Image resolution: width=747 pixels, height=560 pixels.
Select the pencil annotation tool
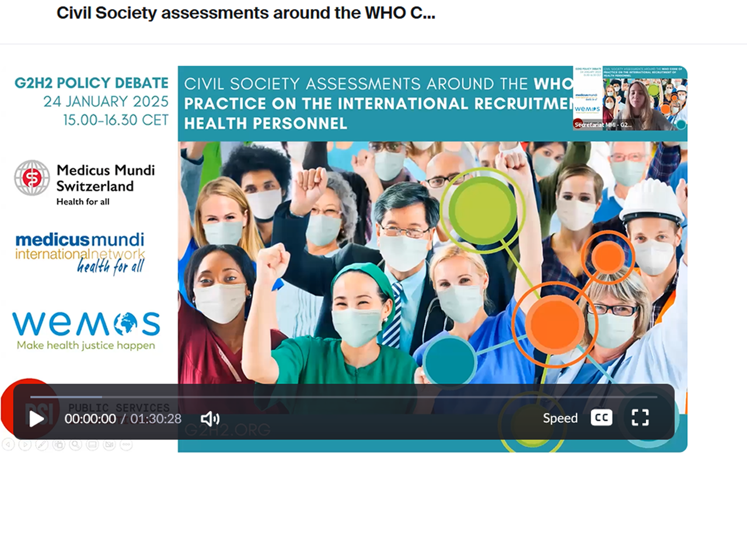(42, 444)
